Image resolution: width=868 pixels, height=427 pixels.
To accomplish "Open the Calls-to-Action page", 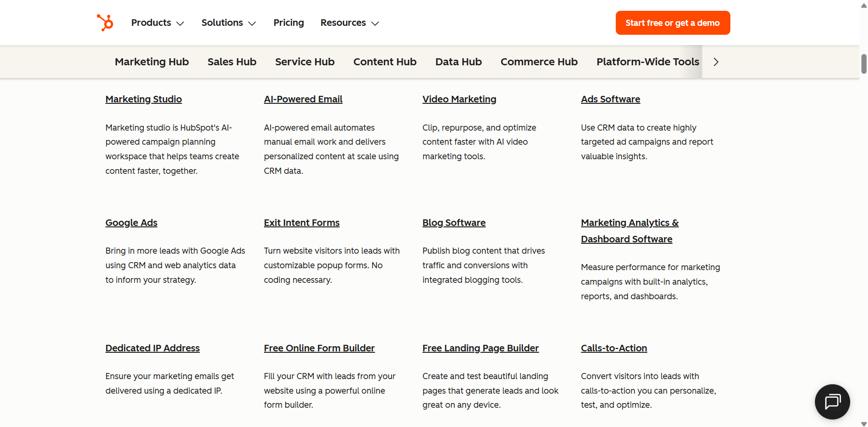I will pos(614,348).
